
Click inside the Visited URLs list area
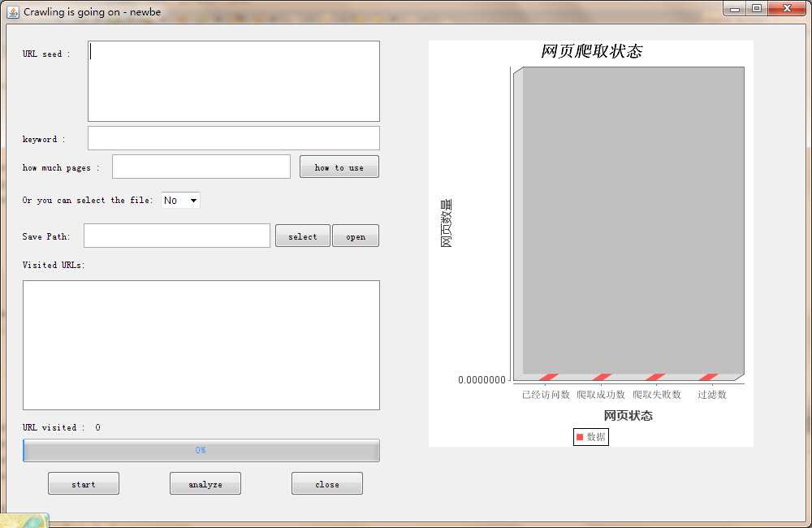click(x=201, y=345)
